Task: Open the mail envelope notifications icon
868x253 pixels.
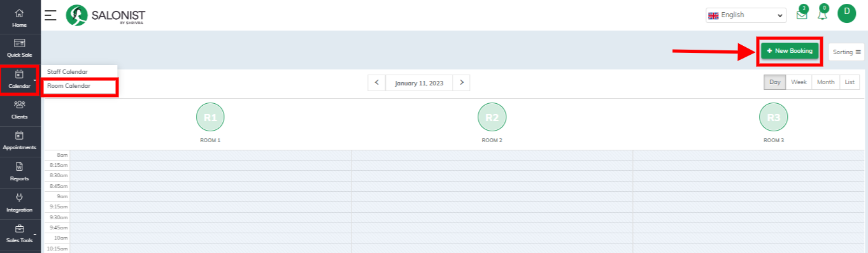Action: tap(802, 15)
